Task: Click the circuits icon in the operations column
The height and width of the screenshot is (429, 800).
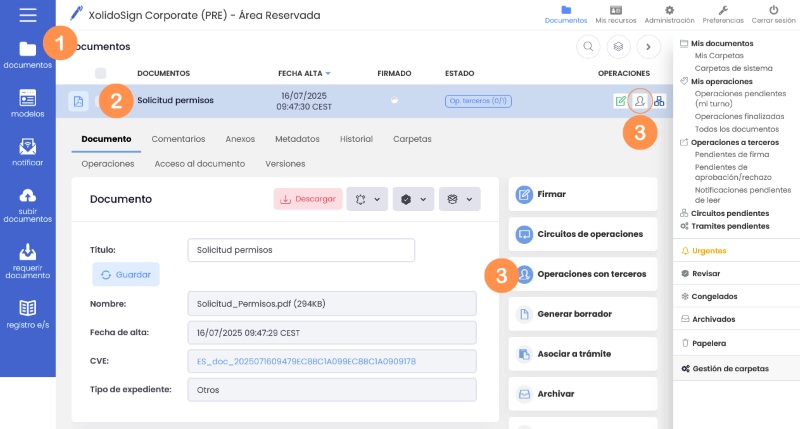Action: [x=659, y=101]
